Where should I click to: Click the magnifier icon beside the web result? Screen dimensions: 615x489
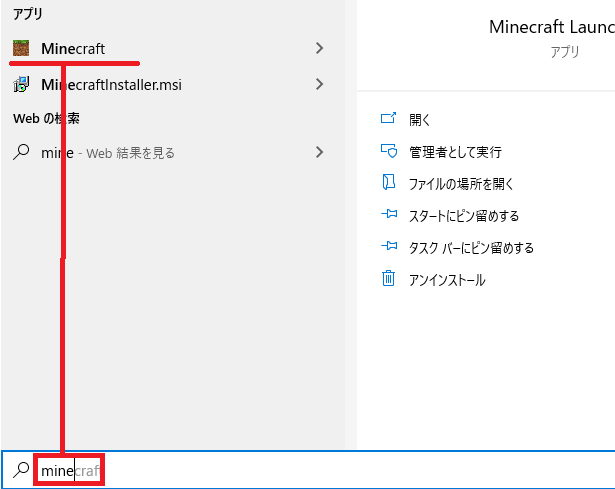(x=21, y=152)
